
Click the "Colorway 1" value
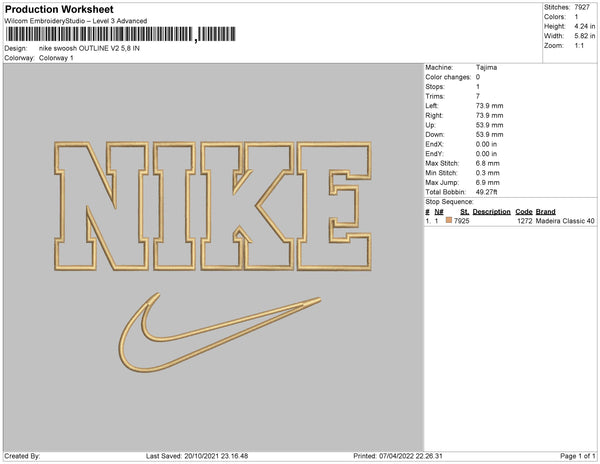[x=56, y=58]
